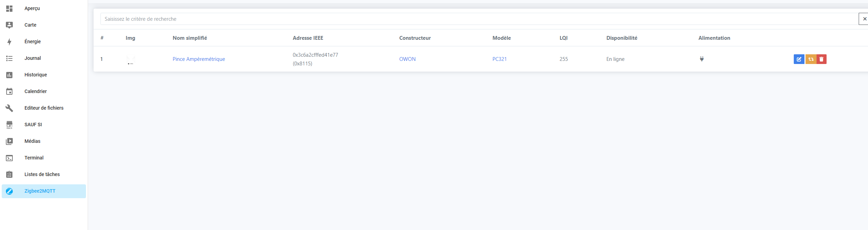Sort by Disponibilité column header
Image resolution: width=868 pixels, height=230 pixels.
pyautogui.click(x=622, y=38)
